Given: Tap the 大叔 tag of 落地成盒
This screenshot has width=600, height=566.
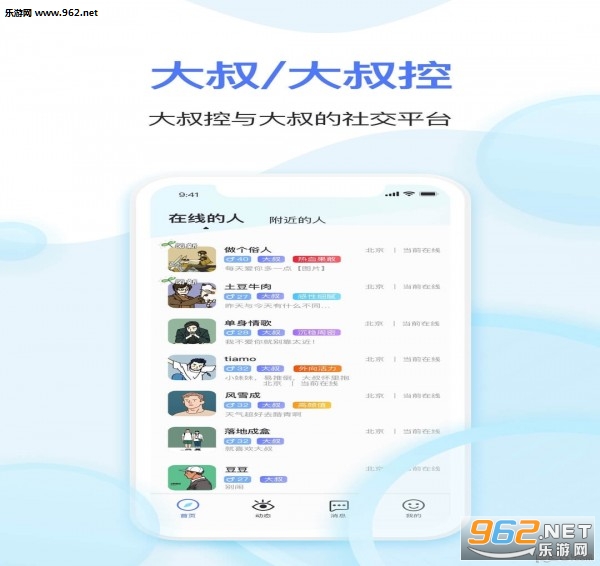Looking at the screenshot, I should pos(271,441).
